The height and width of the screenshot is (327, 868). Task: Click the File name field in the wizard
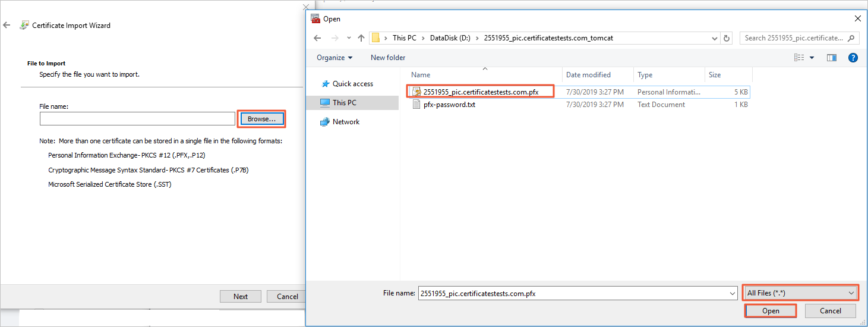(x=137, y=119)
